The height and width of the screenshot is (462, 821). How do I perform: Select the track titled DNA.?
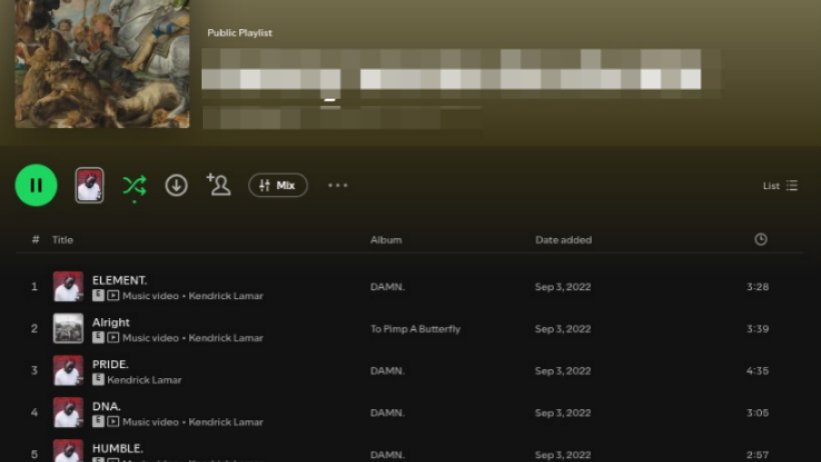click(x=106, y=406)
